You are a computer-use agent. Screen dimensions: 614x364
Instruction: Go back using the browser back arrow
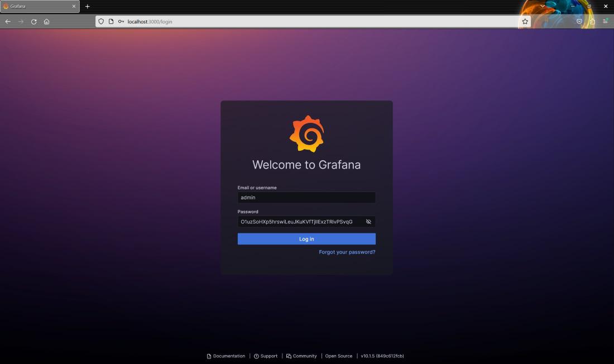coord(8,22)
